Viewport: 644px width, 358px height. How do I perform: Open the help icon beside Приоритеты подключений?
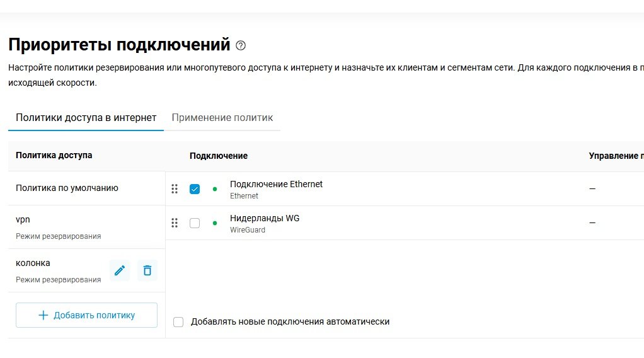pos(241,45)
